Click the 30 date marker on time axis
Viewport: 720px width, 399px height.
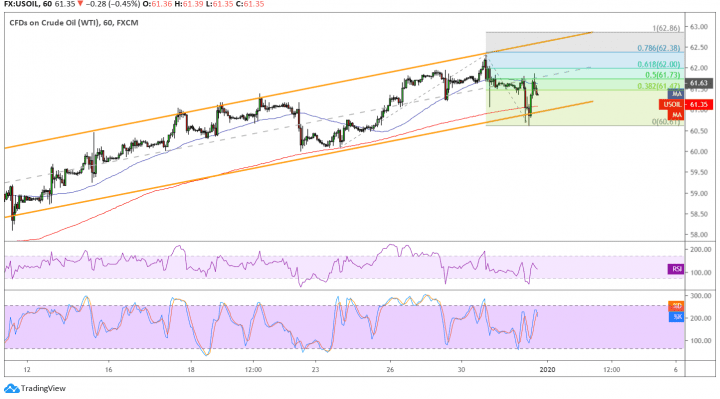click(461, 370)
